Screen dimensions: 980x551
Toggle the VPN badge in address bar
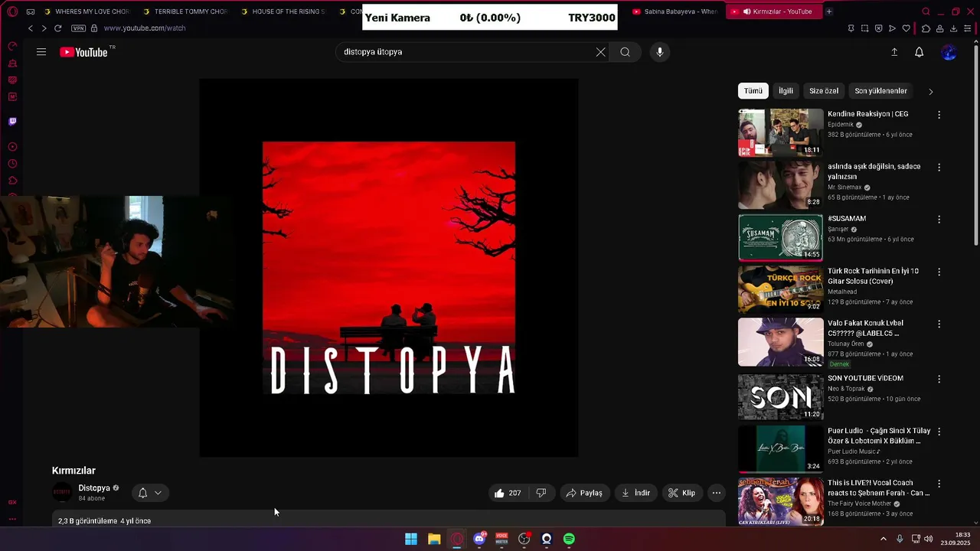coord(78,28)
